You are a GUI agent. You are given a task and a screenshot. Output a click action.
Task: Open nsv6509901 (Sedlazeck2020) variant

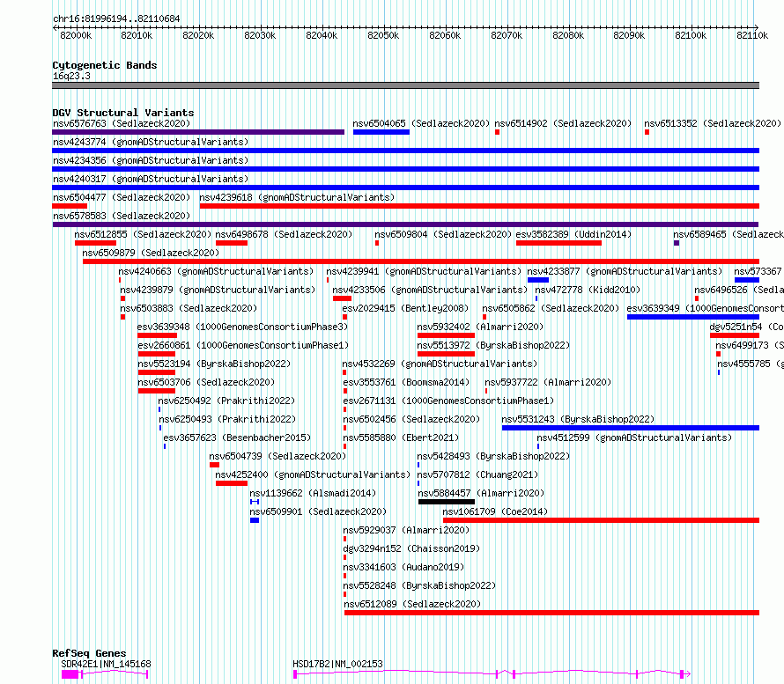[318, 511]
